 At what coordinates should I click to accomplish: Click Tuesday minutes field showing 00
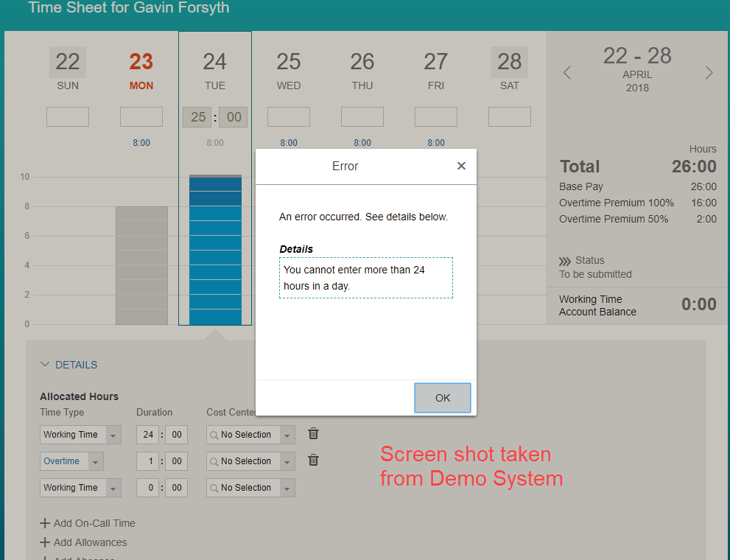pos(234,117)
